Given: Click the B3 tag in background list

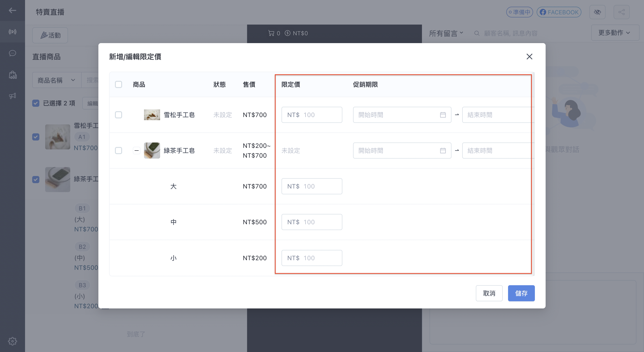Looking at the screenshot, I should pyautogui.click(x=82, y=285).
